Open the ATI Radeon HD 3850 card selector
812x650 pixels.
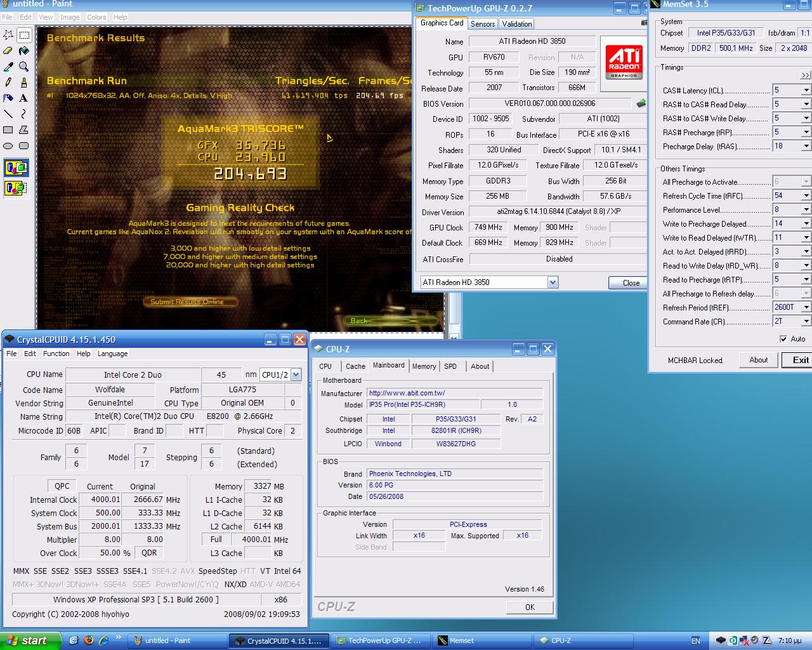[553, 282]
